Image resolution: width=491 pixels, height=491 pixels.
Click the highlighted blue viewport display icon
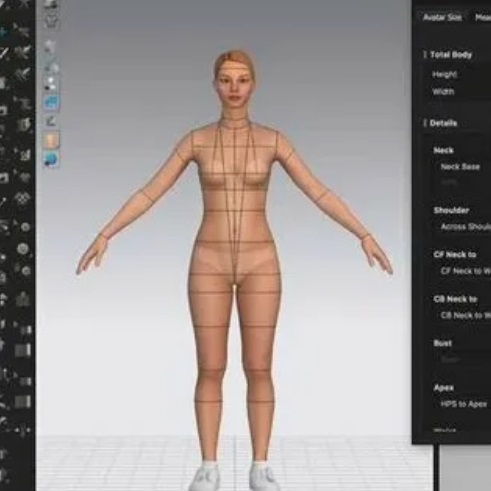coord(51,102)
